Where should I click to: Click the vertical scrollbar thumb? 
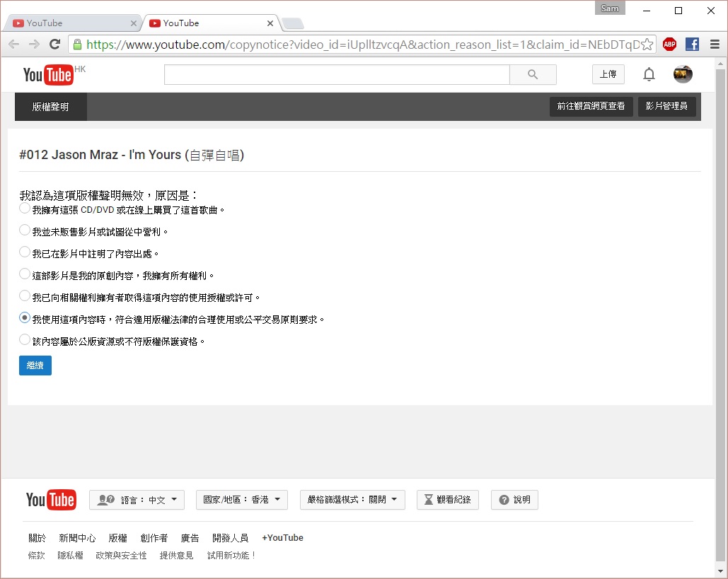pyautogui.click(x=720, y=315)
